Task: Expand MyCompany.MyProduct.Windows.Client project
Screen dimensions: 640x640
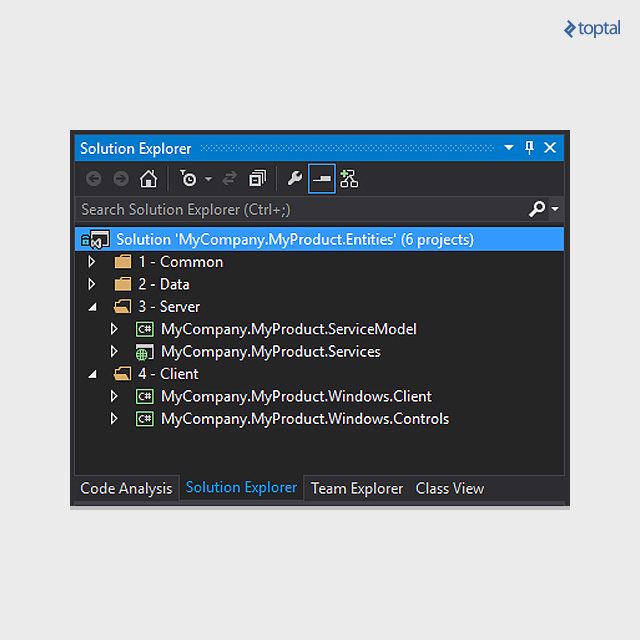Action: click(x=114, y=396)
